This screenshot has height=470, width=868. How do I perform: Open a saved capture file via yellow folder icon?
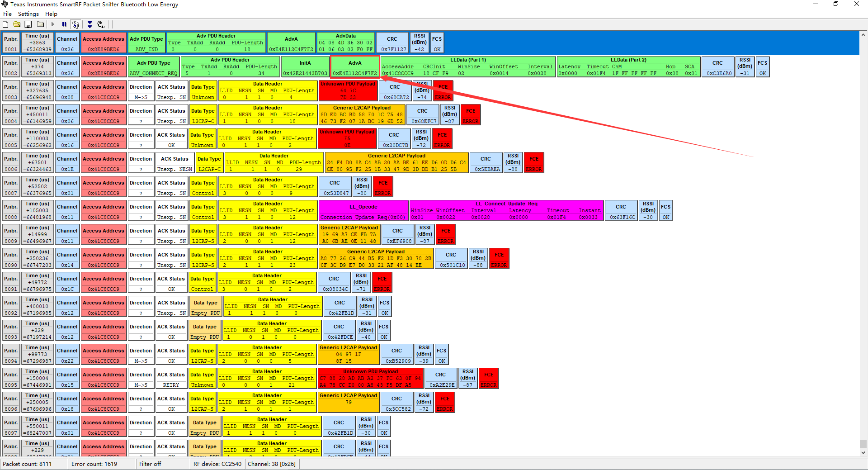[x=17, y=24]
